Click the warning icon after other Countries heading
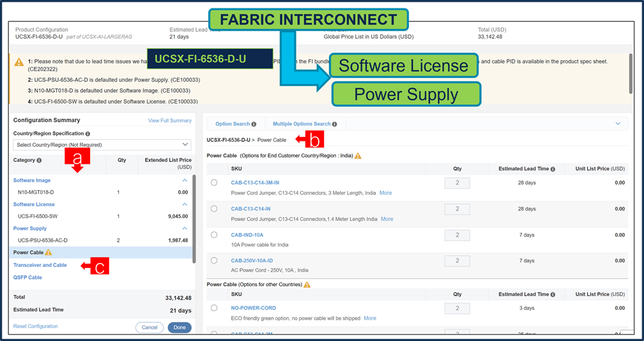The width and height of the screenshot is (644, 341). pos(307,285)
